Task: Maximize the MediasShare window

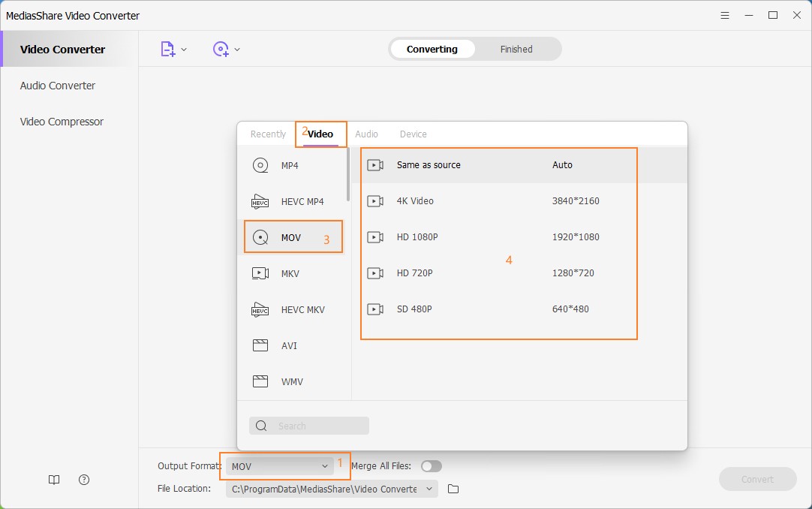Action: coord(773,15)
